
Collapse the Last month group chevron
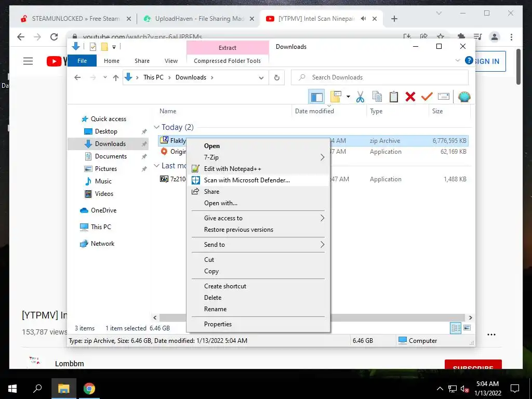pos(156,166)
